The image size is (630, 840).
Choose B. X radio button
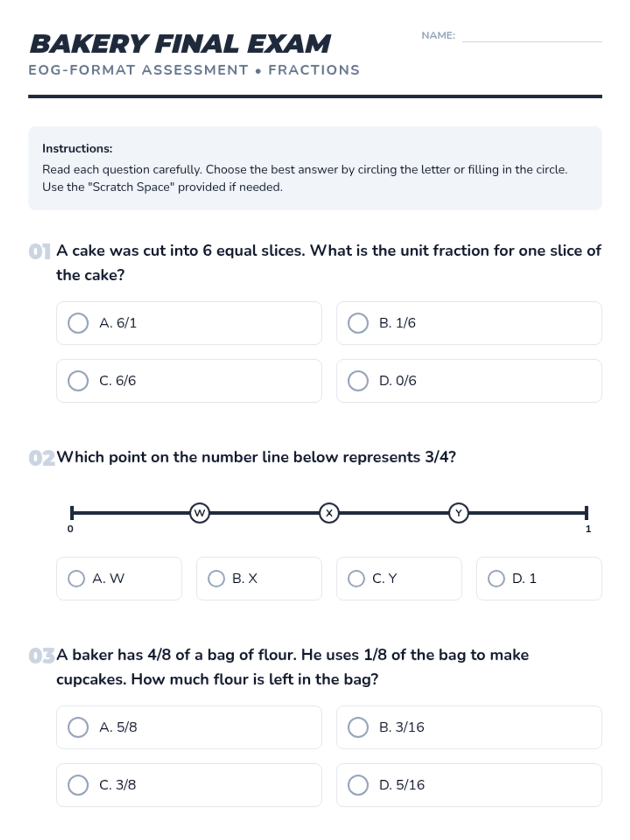coord(216,579)
